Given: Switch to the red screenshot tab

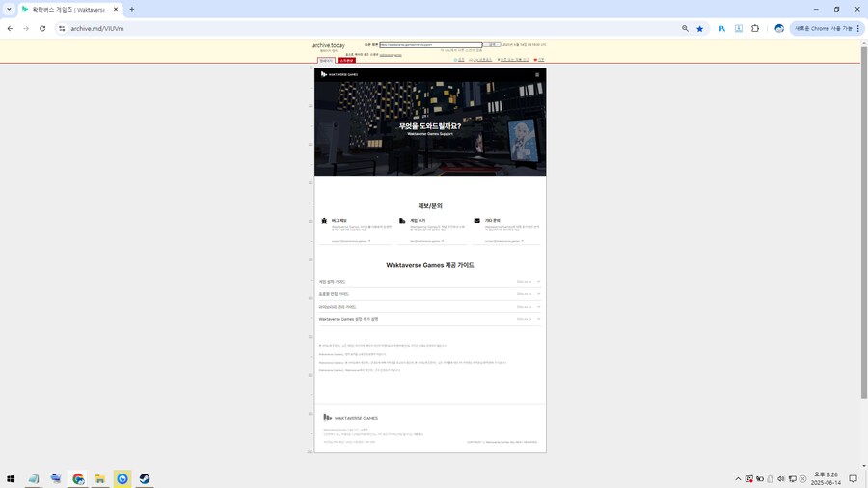Looking at the screenshot, I should [x=346, y=61].
